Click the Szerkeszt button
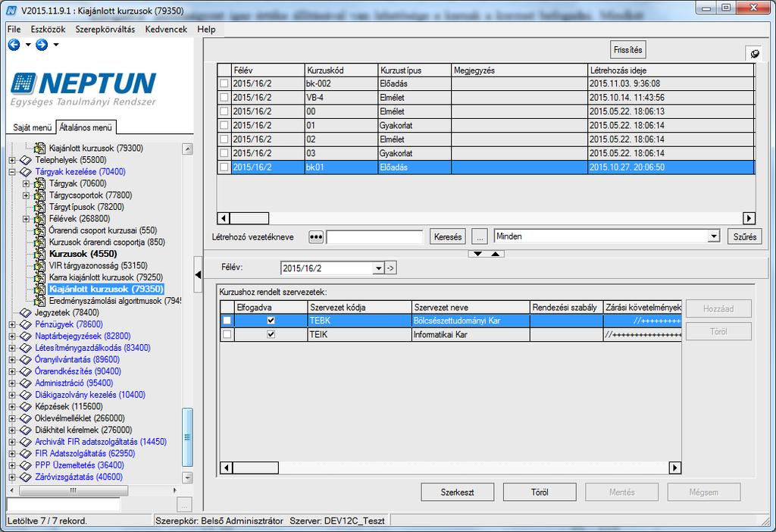The image size is (776, 532). coord(457,493)
